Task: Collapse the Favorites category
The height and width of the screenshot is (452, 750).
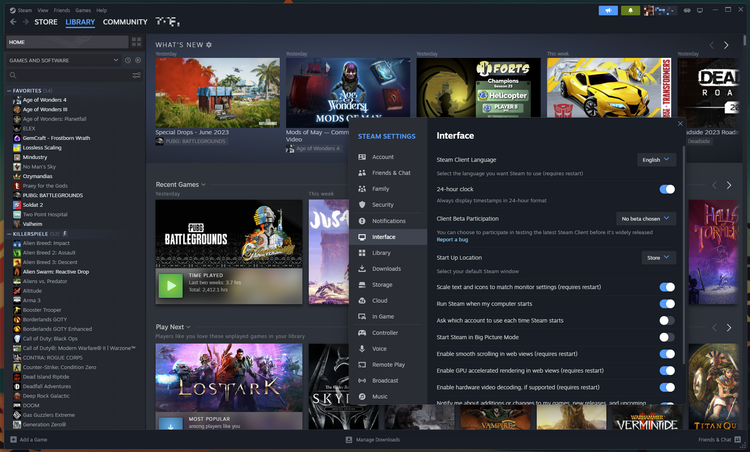Action: [9, 90]
